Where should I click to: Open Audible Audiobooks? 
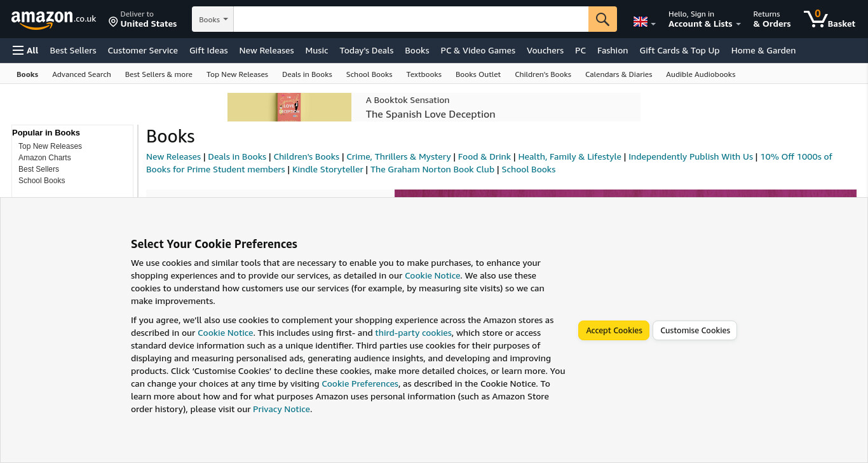click(700, 74)
